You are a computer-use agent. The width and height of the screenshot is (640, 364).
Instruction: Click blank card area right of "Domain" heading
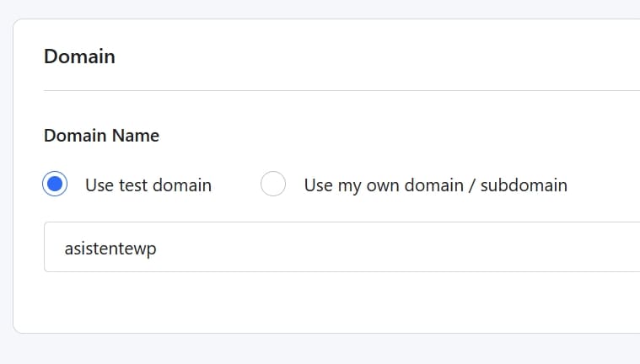click(x=379, y=56)
